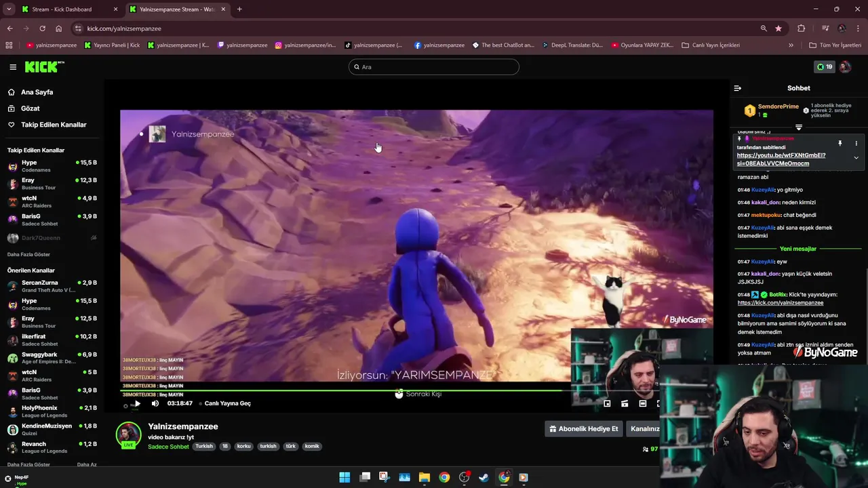The width and height of the screenshot is (868, 488).
Task: Expand the pinned message chevron
Action: pyautogui.click(x=856, y=158)
